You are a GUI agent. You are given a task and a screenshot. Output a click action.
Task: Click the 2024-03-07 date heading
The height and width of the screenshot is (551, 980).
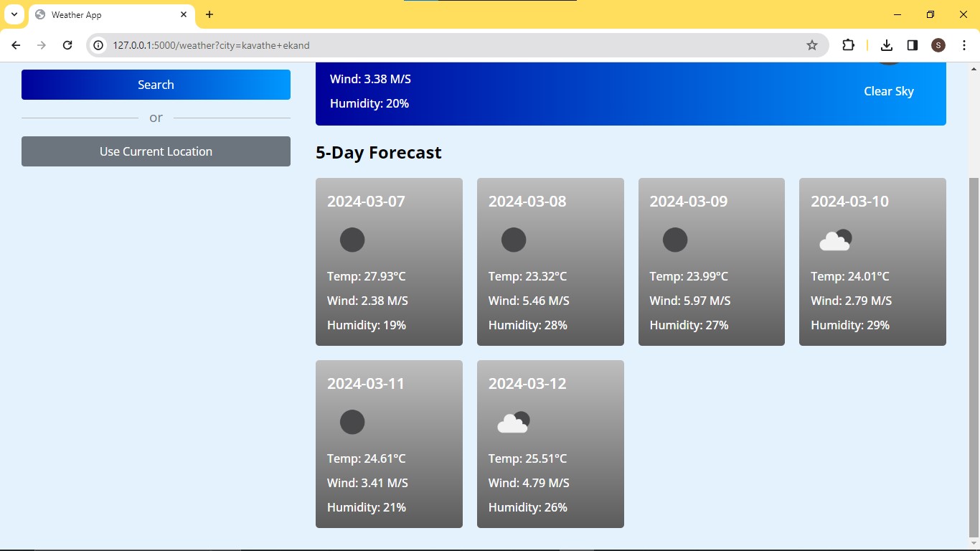pos(366,202)
